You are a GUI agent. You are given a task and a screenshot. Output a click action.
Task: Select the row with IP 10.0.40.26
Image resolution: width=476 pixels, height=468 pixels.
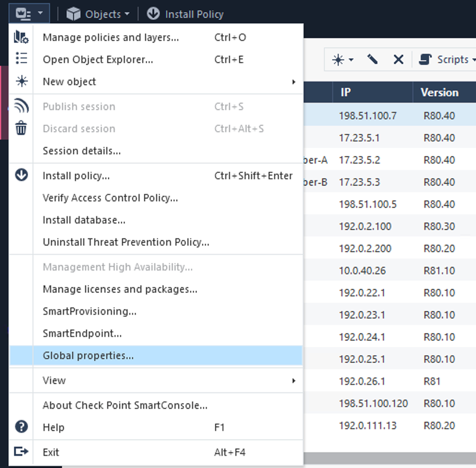coord(390,270)
